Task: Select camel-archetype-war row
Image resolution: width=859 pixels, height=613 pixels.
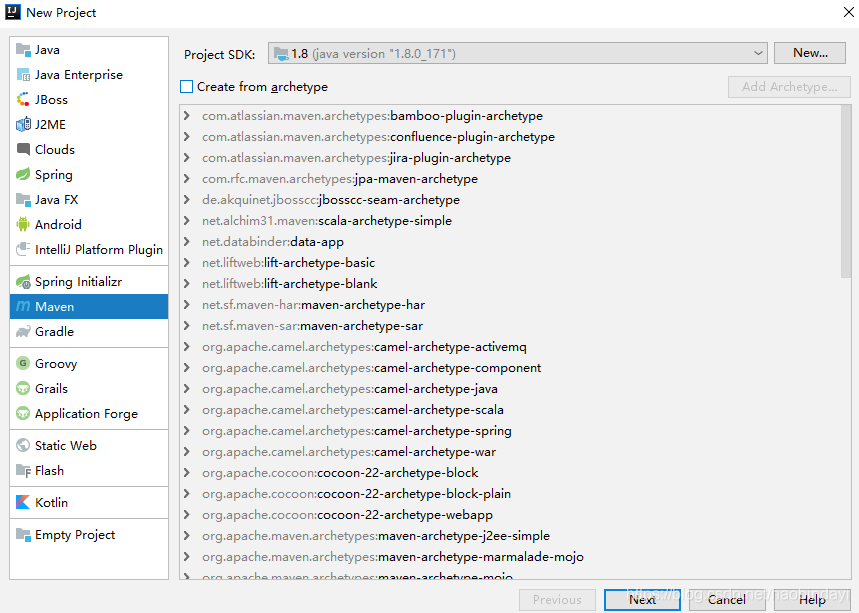Action: pos(510,452)
